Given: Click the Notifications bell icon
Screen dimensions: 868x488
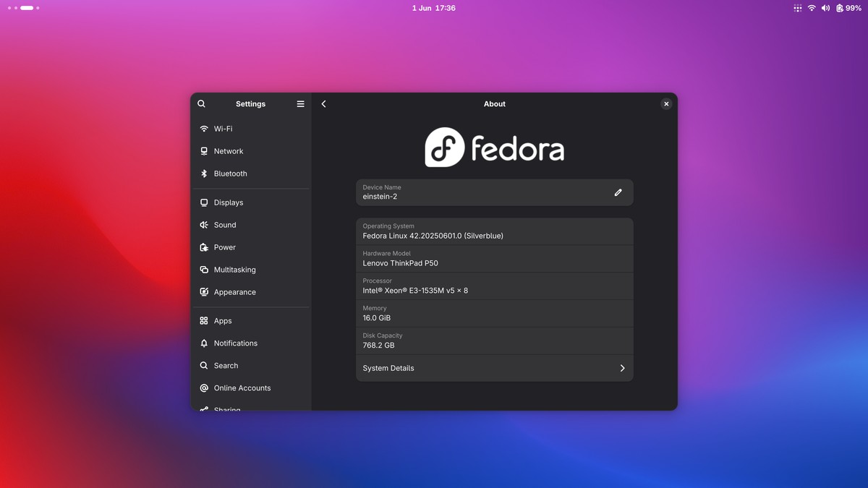Looking at the screenshot, I should pyautogui.click(x=204, y=343).
